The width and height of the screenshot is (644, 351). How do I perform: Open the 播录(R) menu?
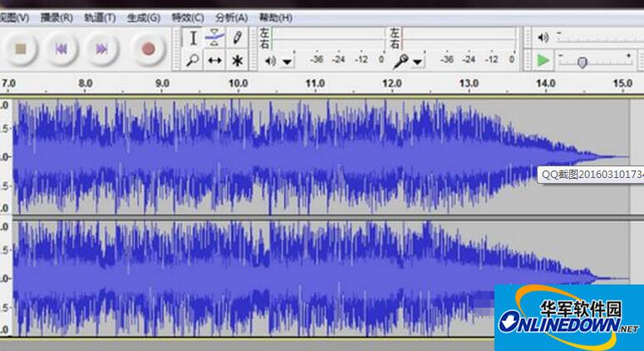(x=57, y=17)
